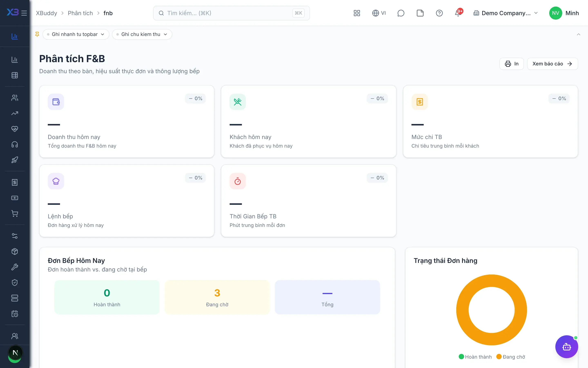Screen dimensions: 588x368
Task: Open the sidebar calendar clock icon
Action: pyautogui.click(x=14, y=314)
